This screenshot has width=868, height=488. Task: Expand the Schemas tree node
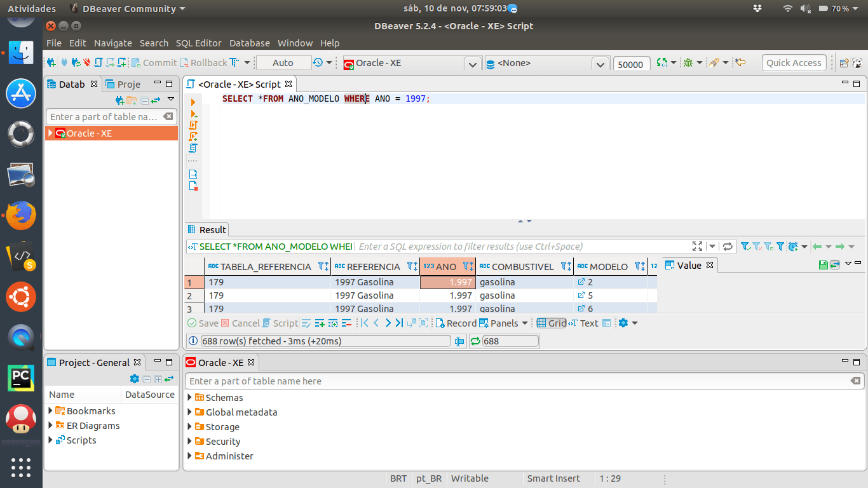[190, 398]
